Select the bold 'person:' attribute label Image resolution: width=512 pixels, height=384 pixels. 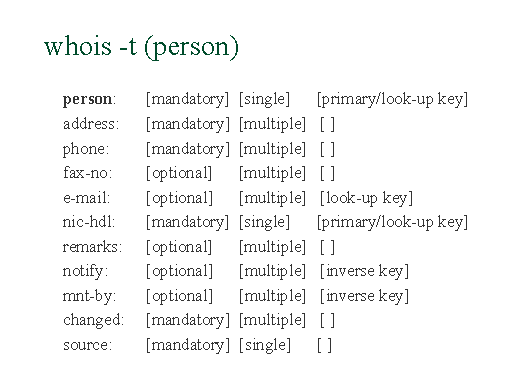[x=89, y=99]
